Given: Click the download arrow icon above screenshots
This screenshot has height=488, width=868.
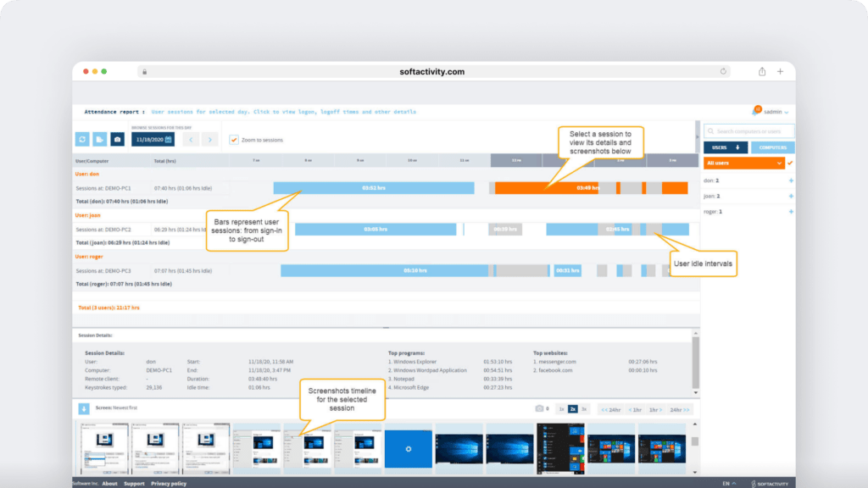Looking at the screenshot, I should tap(84, 408).
